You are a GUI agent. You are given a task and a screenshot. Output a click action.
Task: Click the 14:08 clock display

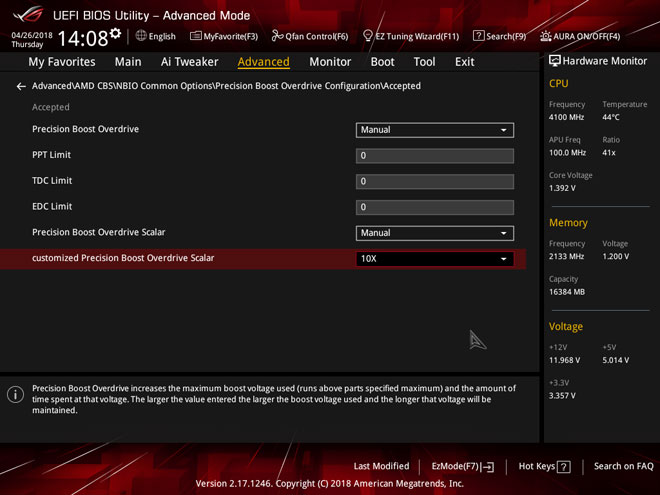pyautogui.click(x=82, y=39)
